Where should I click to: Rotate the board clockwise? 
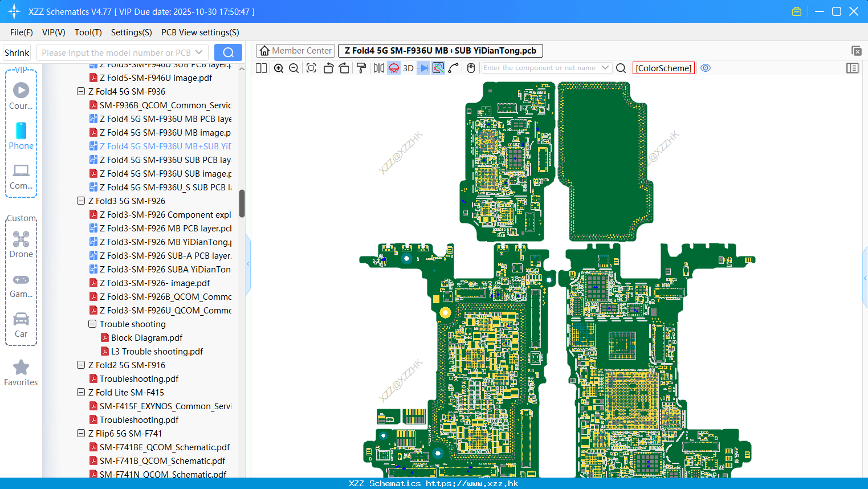click(x=344, y=68)
